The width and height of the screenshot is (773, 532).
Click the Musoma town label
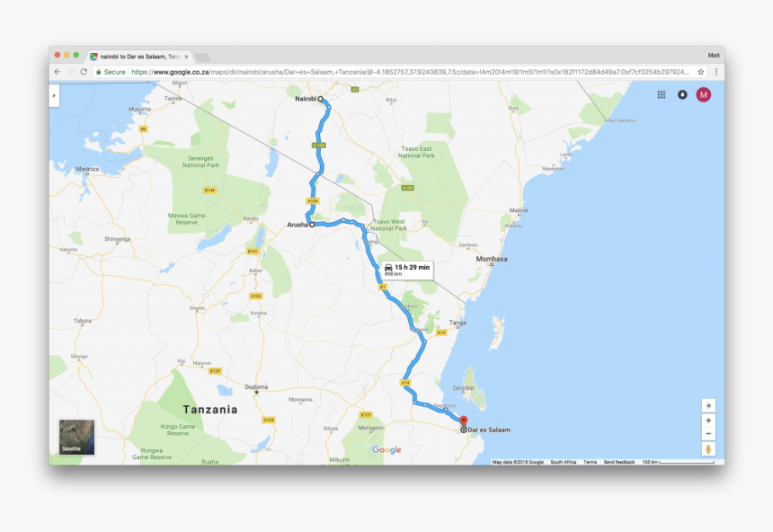(139, 109)
